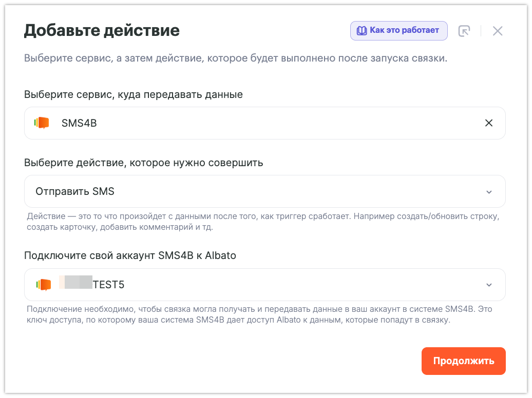The width and height of the screenshot is (532, 398).
Task: Click the "Выберите сервис, куда передавать данные" label
Action: click(134, 94)
